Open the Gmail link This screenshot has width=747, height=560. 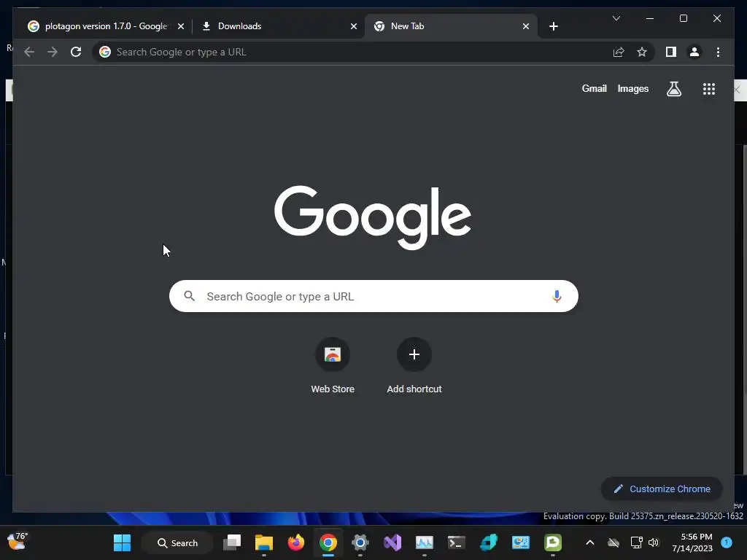[x=594, y=88]
